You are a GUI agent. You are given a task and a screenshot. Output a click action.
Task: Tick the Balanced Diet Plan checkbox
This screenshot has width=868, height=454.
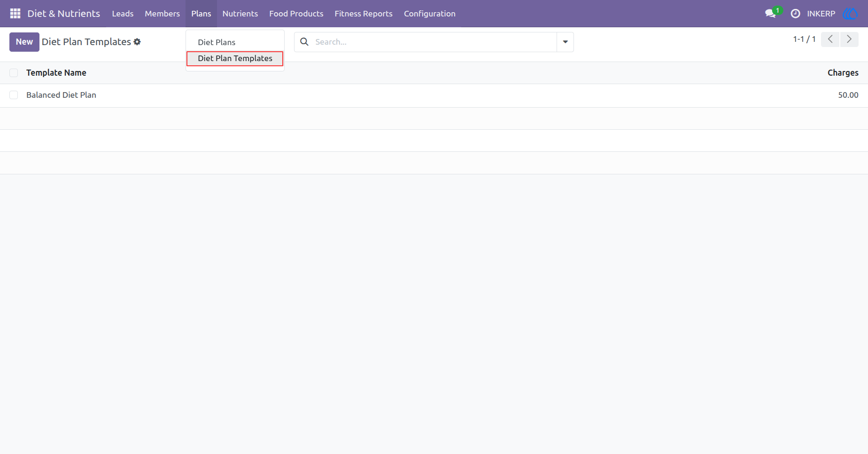[x=14, y=95]
